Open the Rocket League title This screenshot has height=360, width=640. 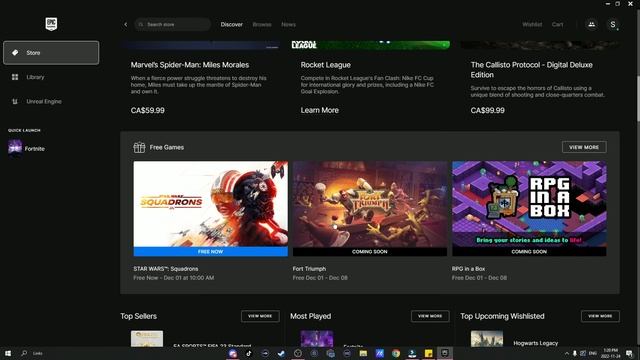pyautogui.click(x=326, y=65)
